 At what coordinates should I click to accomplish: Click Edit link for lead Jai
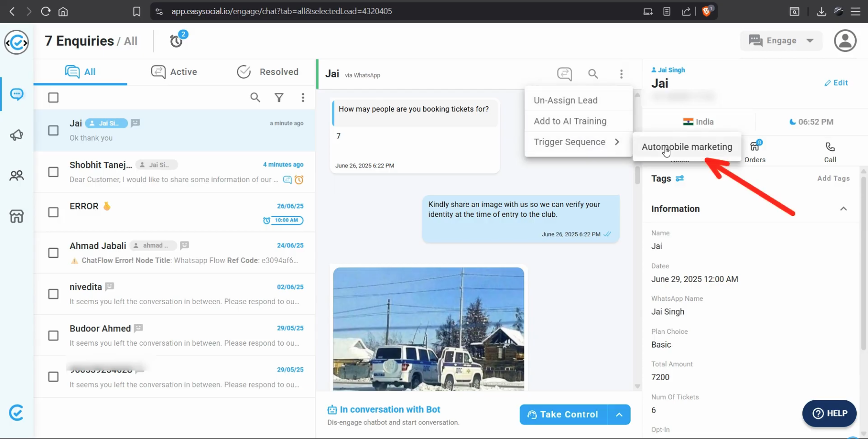click(836, 83)
